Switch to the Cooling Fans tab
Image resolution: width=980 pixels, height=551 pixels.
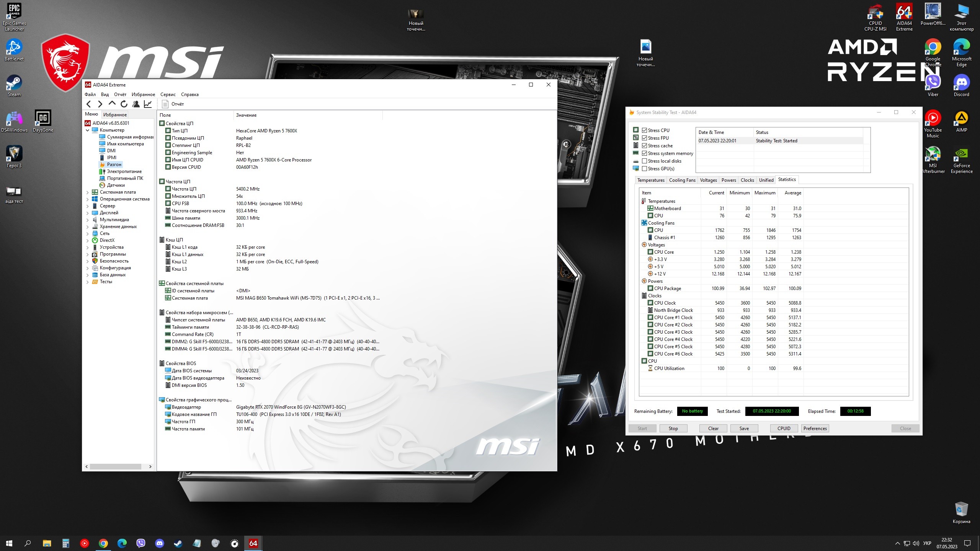click(682, 180)
